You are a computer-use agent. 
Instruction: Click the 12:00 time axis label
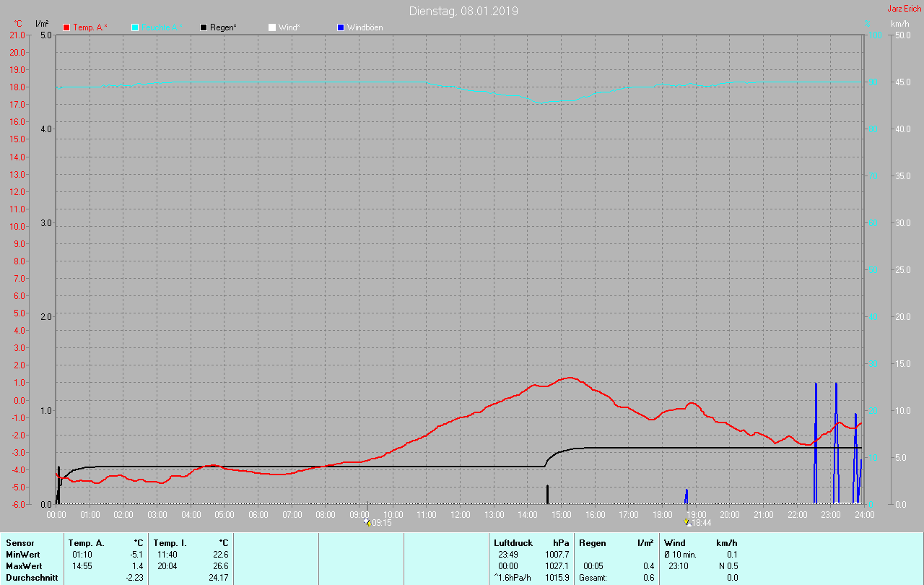[x=461, y=514]
